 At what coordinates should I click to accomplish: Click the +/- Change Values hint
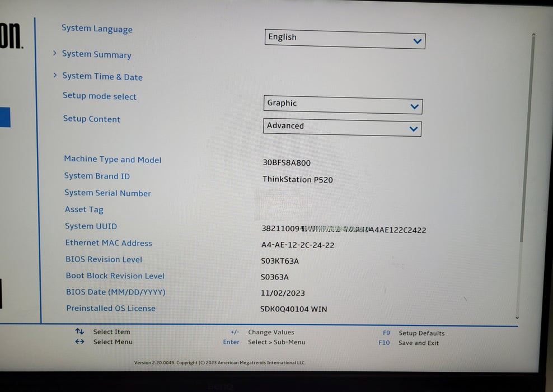pos(263,332)
